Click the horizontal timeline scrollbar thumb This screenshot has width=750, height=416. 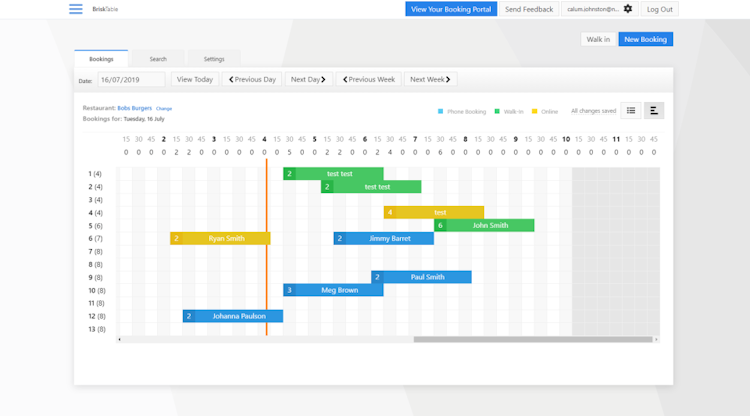tap(533, 339)
